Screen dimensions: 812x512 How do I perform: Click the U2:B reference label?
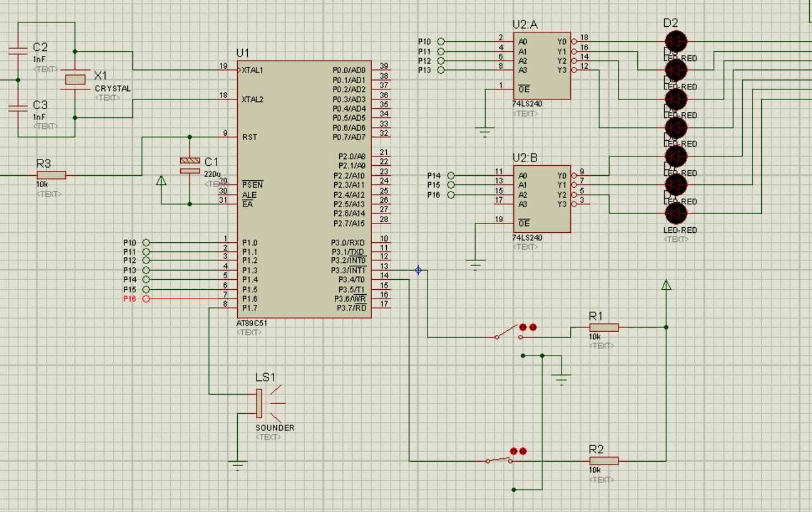click(x=525, y=158)
